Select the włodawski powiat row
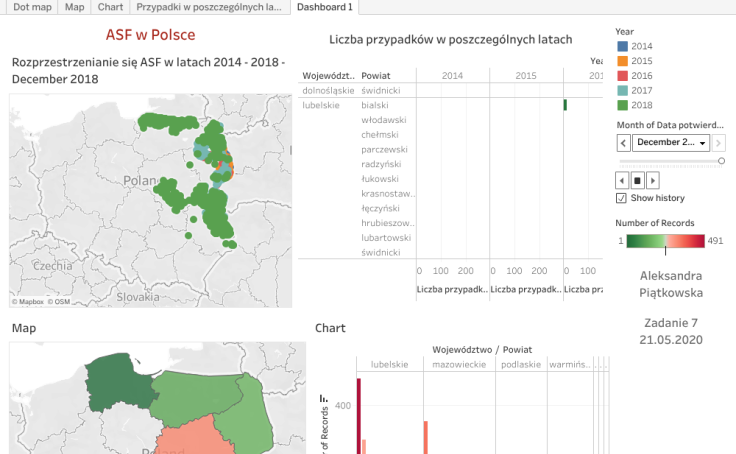 [x=383, y=120]
